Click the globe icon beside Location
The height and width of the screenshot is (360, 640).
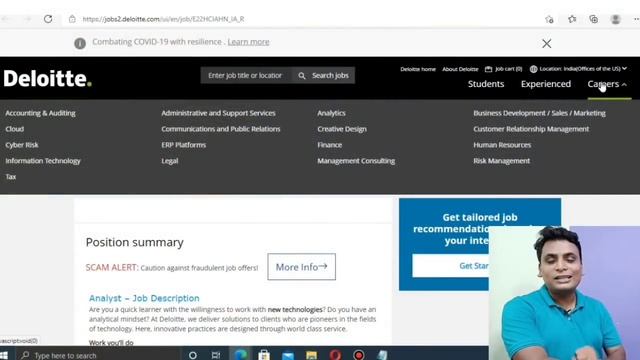point(533,69)
